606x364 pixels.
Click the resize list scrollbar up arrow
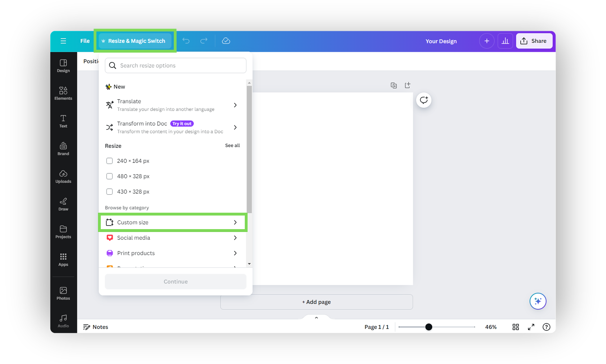[249, 83]
